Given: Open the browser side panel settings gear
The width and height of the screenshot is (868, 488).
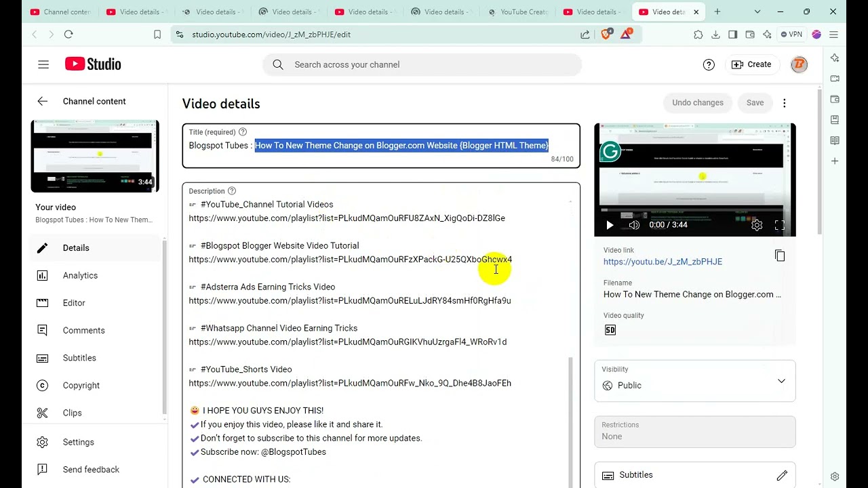Looking at the screenshot, I should pyautogui.click(x=835, y=476).
